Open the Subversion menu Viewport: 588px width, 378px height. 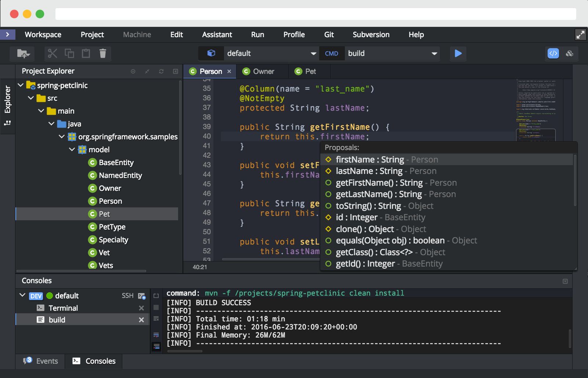point(371,35)
